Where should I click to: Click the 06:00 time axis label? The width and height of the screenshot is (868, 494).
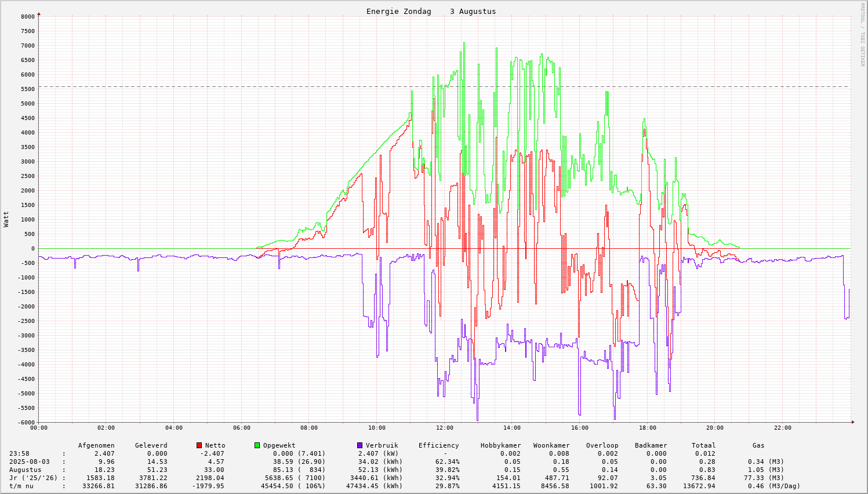pyautogui.click(x=241, y=428)
